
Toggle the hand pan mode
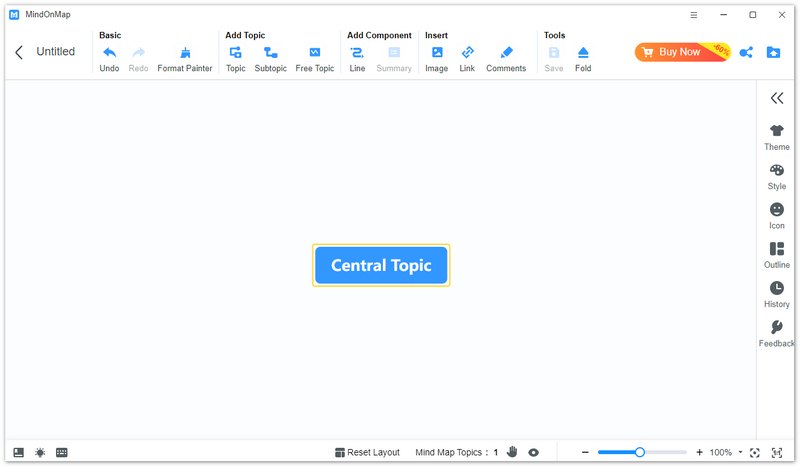(512, 453)
